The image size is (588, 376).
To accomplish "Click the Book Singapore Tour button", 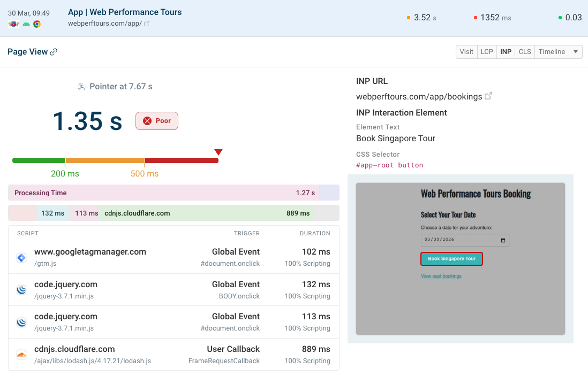I will point(451,259).
